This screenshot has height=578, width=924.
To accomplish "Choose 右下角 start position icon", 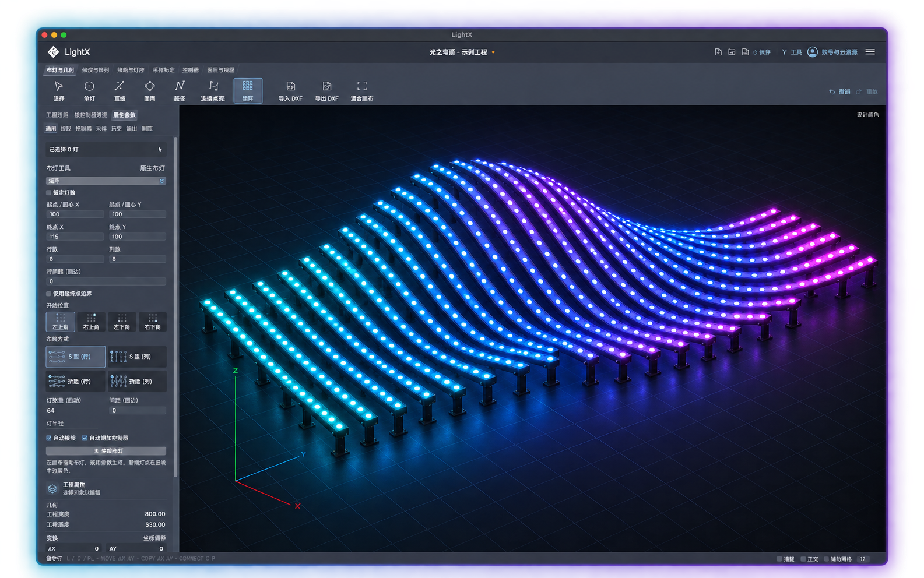I will [x=153, y=322].
